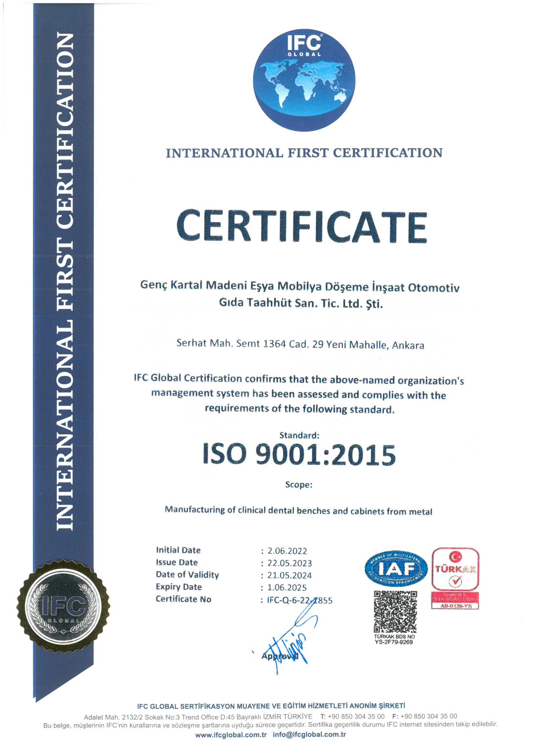
Task: Click the scope description about dental benches
Action: pos(298,511)
